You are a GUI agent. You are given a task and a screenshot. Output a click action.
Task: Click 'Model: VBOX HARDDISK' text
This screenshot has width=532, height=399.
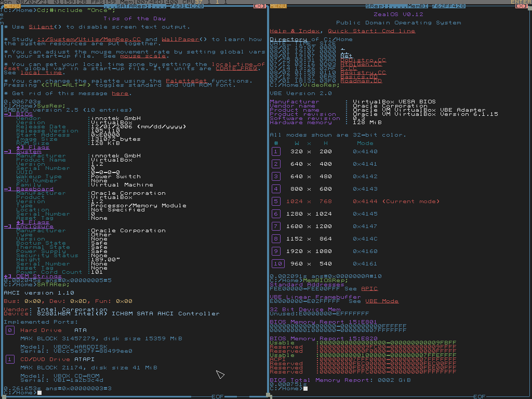pyautogui.click(x=64, y=347)
